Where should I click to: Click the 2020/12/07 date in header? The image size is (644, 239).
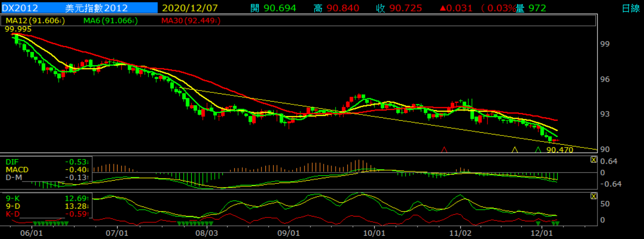pyautogui.click(x=190, y=8)
